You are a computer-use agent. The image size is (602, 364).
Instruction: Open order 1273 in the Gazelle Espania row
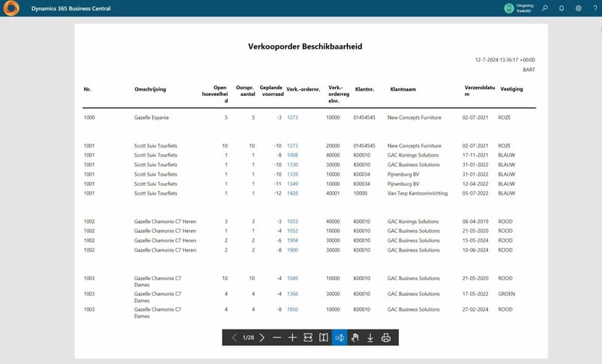(x=292, y=118)
